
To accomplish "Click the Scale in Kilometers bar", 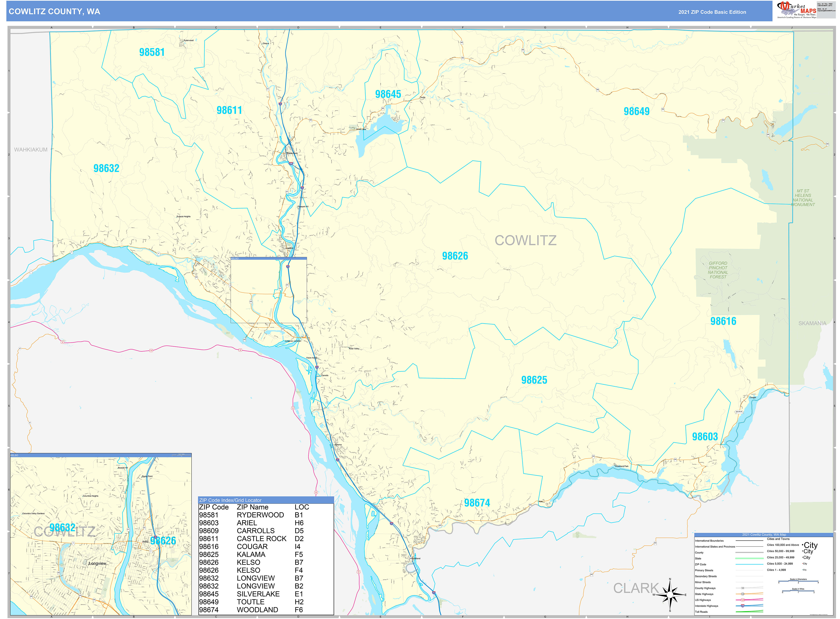I will 798,581.
